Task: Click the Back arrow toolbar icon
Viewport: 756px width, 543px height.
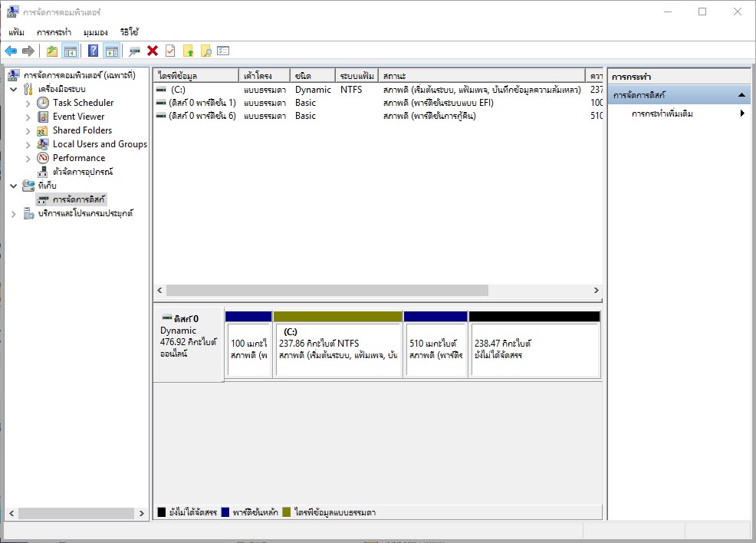Action: pos(11,51)
